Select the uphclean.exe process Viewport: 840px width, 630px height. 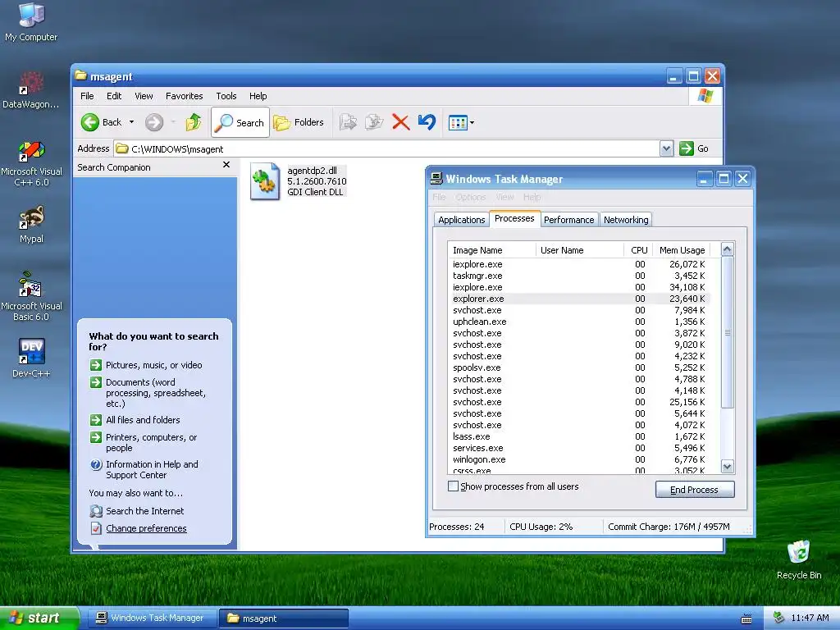579,322
